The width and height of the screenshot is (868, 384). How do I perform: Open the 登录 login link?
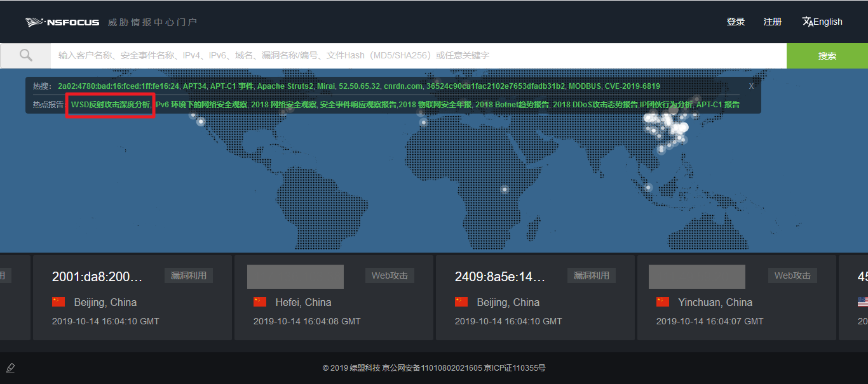[x=735, y=22]
